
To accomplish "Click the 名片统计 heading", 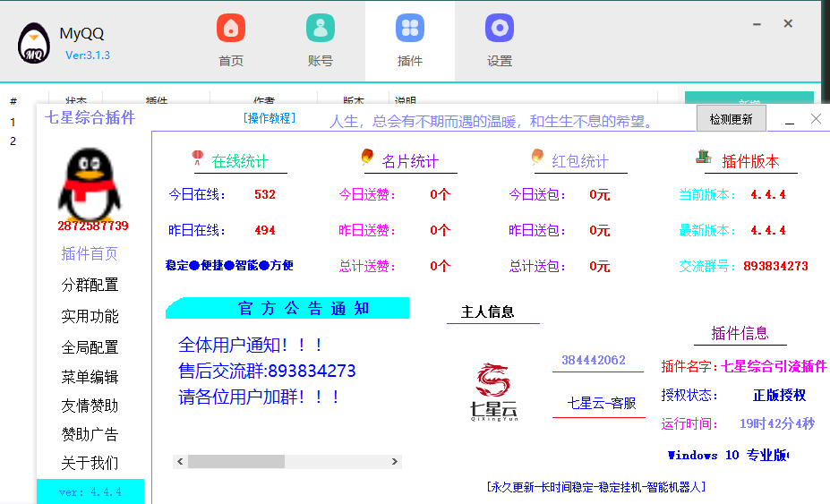I will click(x=410, y=161).
